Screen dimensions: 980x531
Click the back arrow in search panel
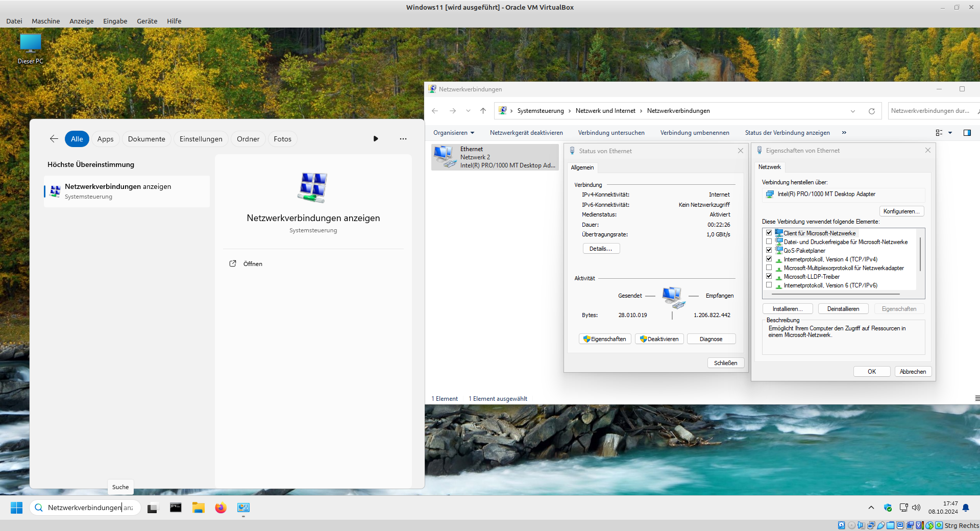point(54,139)
